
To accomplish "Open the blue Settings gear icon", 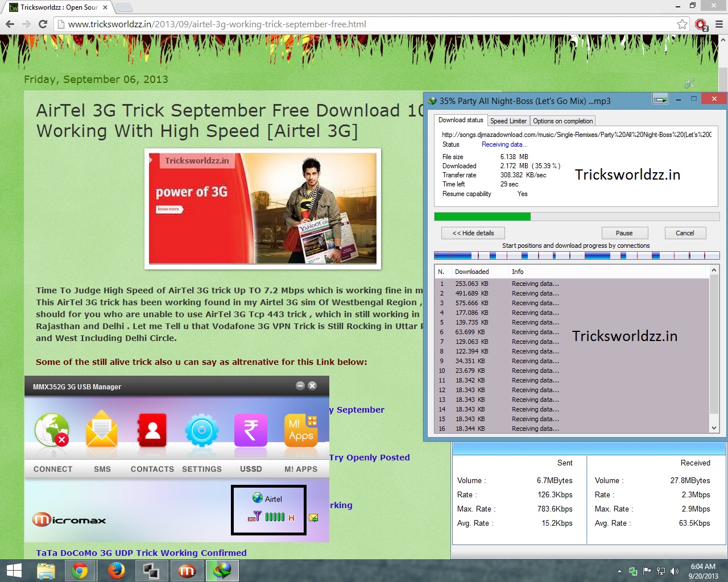I will 201,430.
